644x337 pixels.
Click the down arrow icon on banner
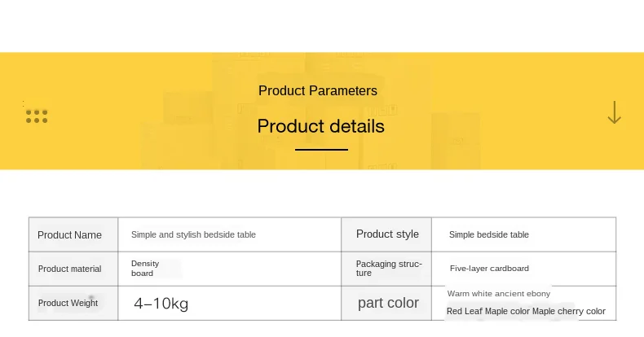click(x=614, y=112)
